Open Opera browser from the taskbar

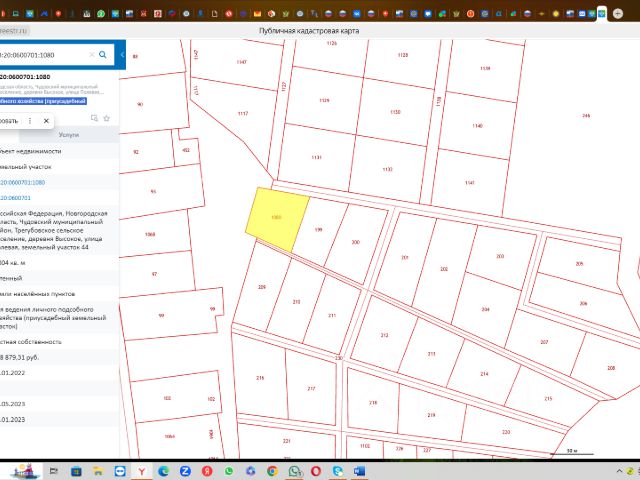coord(316,471)
